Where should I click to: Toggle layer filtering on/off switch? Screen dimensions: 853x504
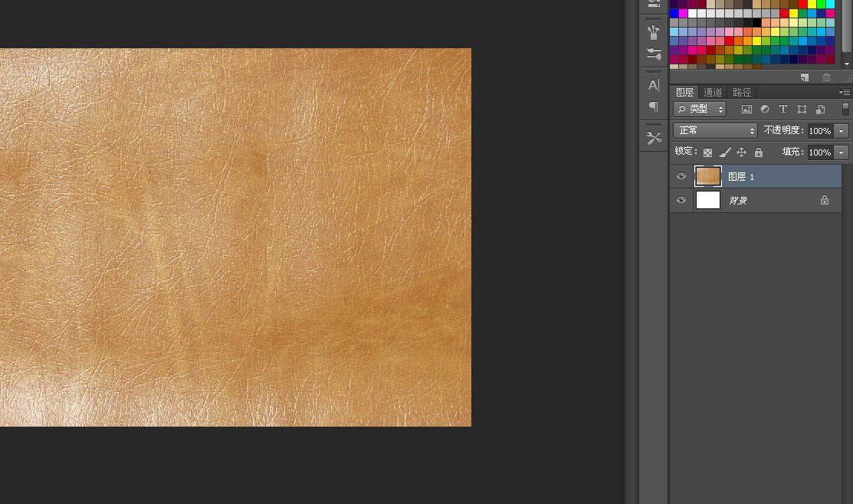[x=845, y=110]
